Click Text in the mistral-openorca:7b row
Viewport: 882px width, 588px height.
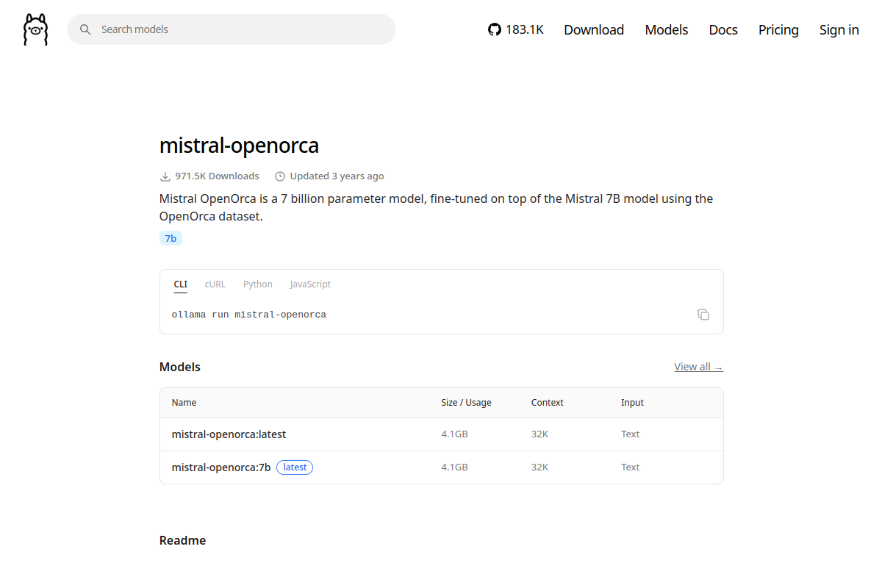(630, 467)
